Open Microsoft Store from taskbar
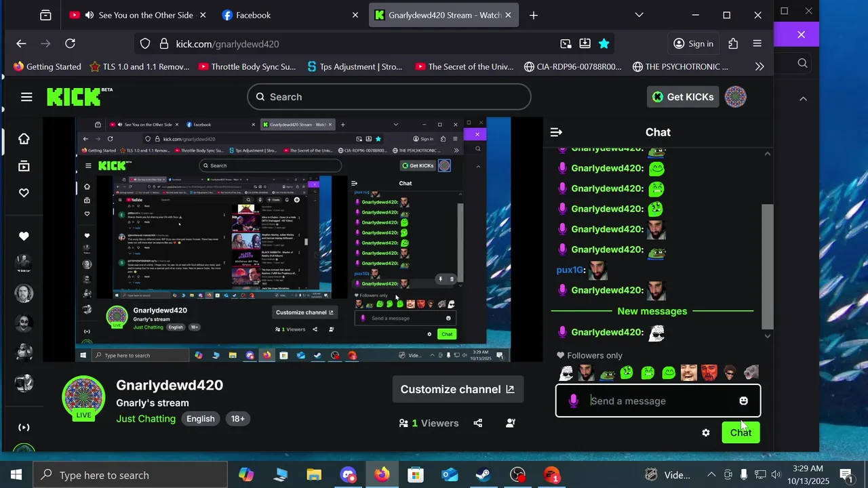 tap(416, 474)
